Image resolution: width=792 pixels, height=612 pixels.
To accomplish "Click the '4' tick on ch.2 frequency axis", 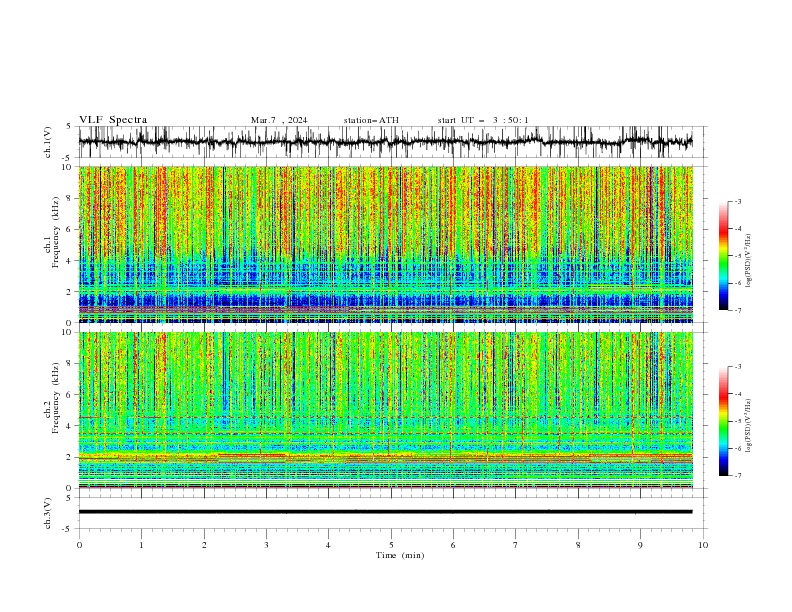I will pyautogui.click(x=71, y=426).
